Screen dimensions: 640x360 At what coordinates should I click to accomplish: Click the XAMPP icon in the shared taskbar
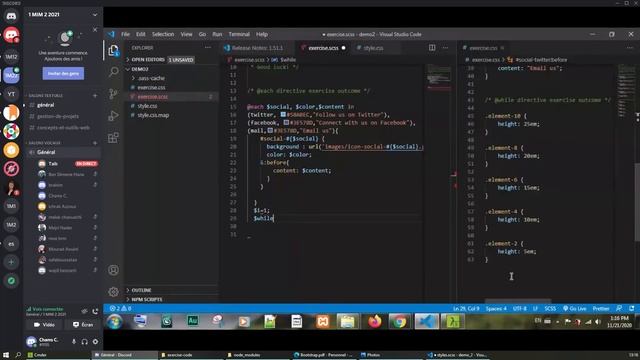(322, 321)
